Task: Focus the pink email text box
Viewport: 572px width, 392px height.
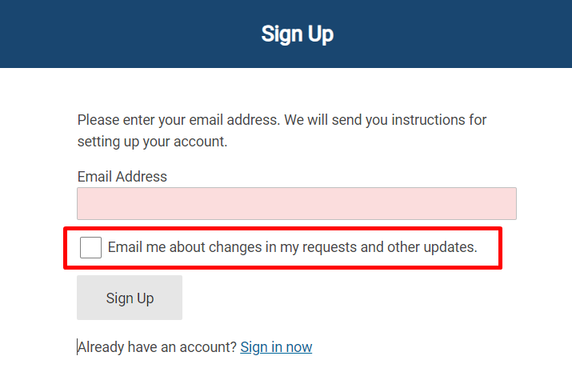Action: coord(297,203)
